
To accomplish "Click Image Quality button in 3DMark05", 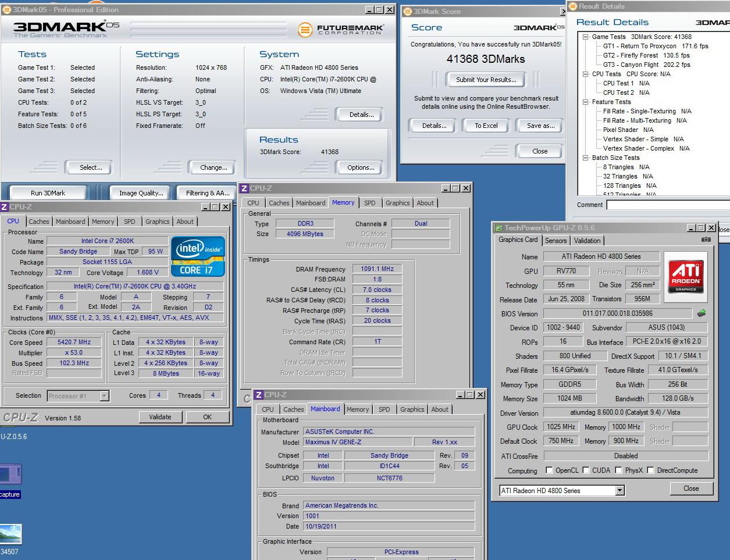I will (141, 193).
